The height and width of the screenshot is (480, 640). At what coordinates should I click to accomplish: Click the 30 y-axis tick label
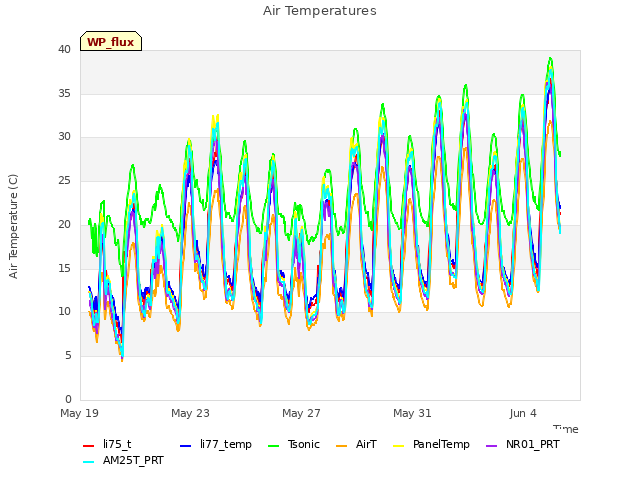(64, 137)
